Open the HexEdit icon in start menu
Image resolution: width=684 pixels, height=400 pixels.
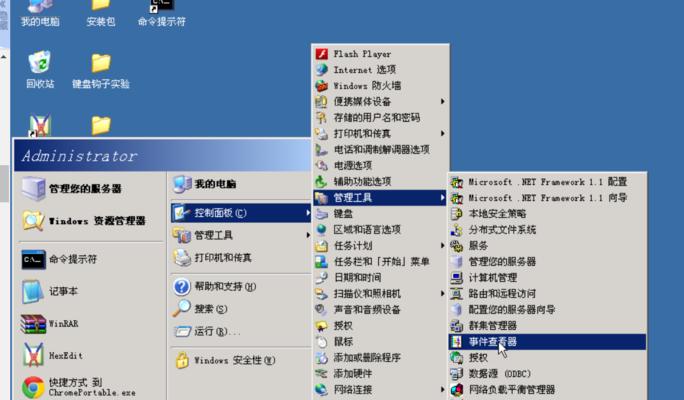33,355
